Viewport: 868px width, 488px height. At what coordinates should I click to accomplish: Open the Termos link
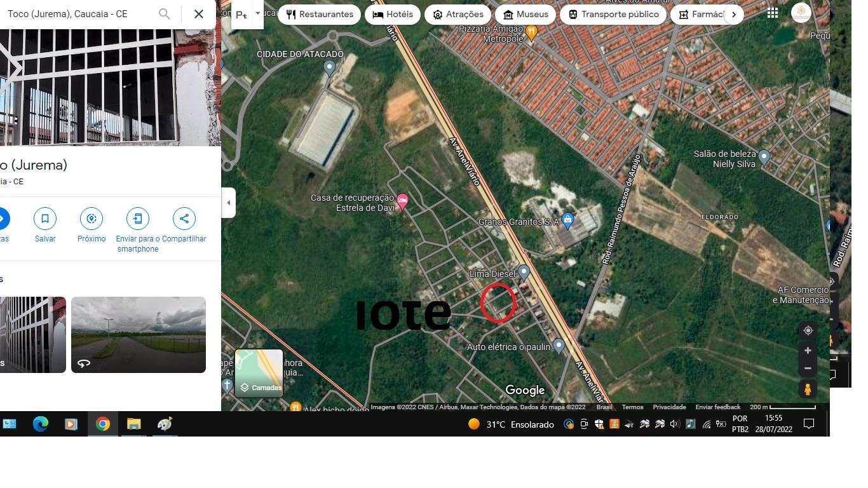(632, 407)
